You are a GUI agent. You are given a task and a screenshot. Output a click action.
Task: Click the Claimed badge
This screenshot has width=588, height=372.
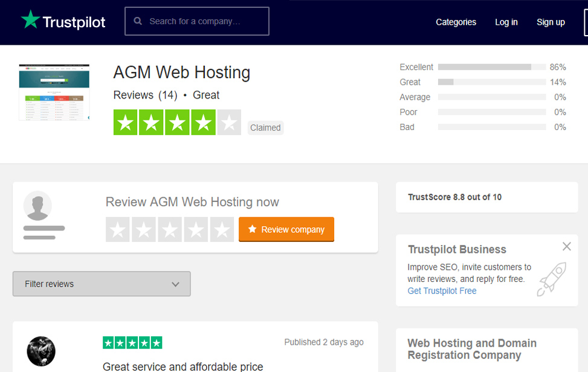pyautogui.click(x=265, y=128)
